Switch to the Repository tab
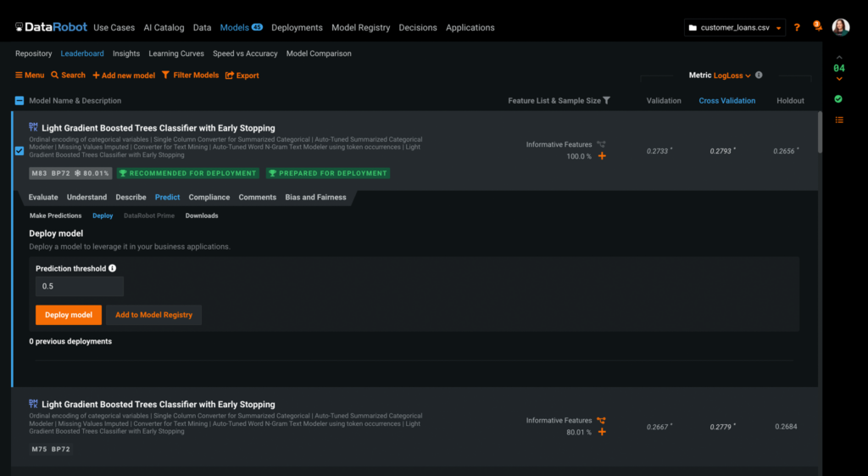 click(33, 53)
